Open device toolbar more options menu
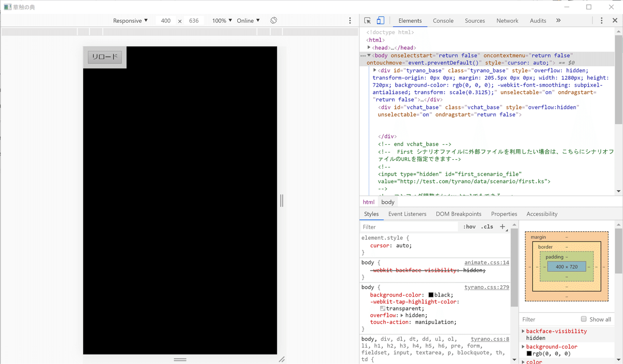The image size is (623, 364). tap(350, 21)
